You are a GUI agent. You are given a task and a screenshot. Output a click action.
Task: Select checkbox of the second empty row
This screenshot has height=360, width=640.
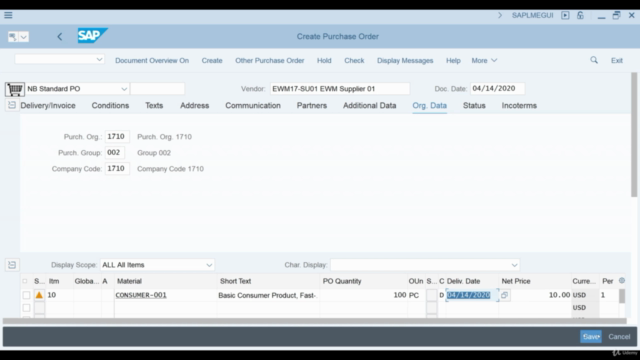(x=27, y=307)
